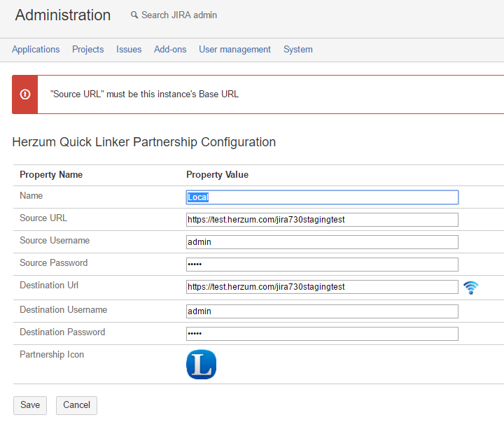Cancel the partnership configuration
The width and height of the screenshot is (504, 422).
pyautogui.click(x=76, y=405)
